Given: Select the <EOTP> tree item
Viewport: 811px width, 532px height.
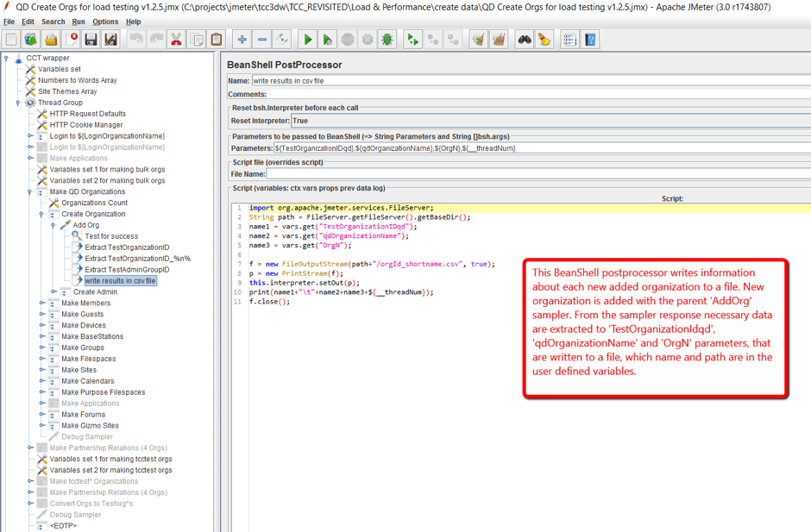Looking at the screenshot, I should [63, 525].
